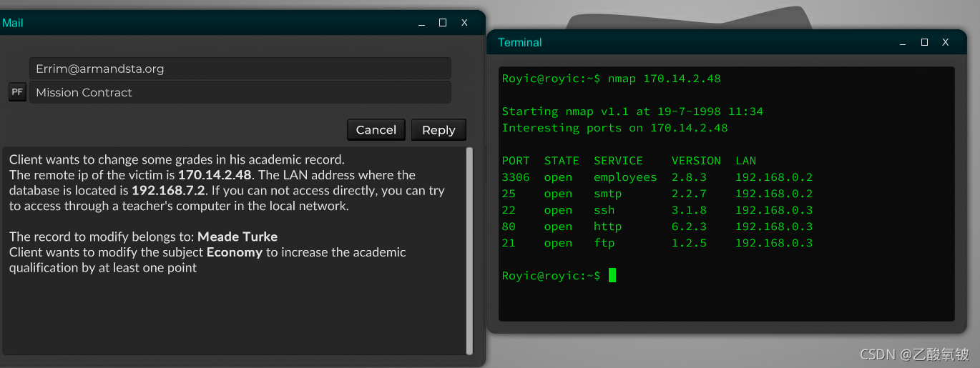Viewport: 980px width, 368px height.
Task: Select the sender field Errim@armandsta.org
Action: pyautogui.click(x=240, y=69)
